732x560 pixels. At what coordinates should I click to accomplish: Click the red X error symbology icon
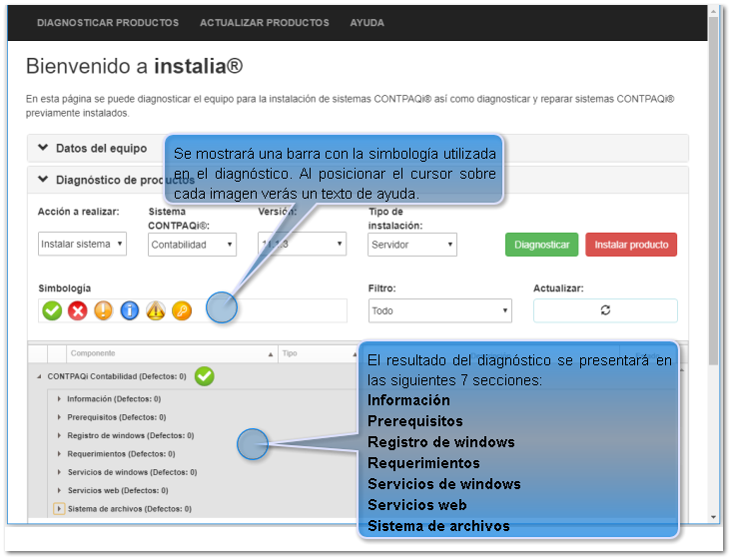click(78, 310)
